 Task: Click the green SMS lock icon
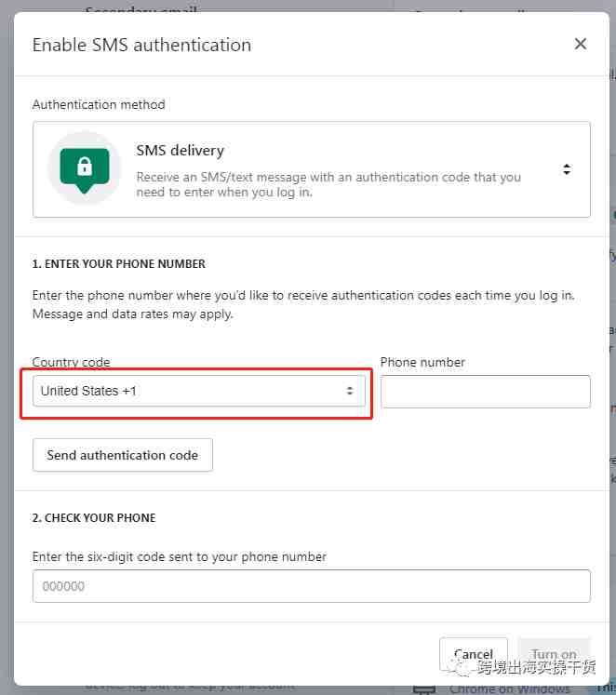(85, 169)
